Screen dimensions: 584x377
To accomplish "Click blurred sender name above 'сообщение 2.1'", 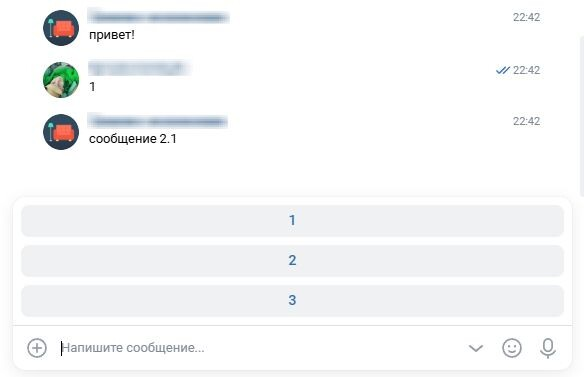I will pos(158,121).
